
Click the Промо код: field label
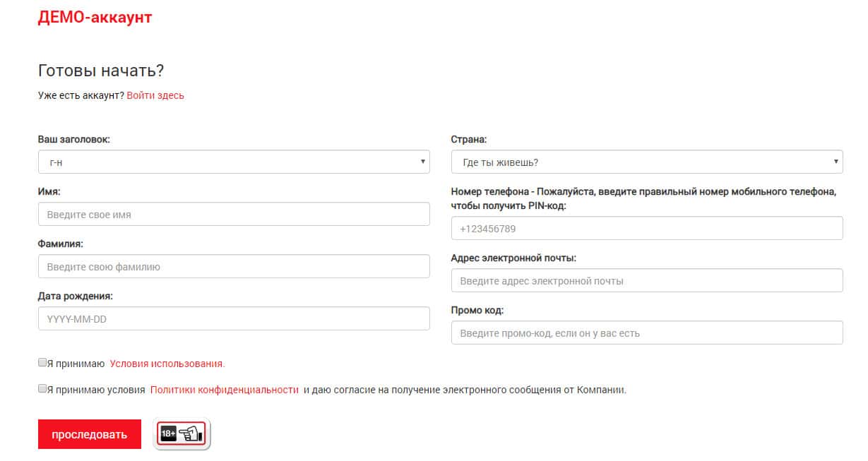[x=477, y=310]
